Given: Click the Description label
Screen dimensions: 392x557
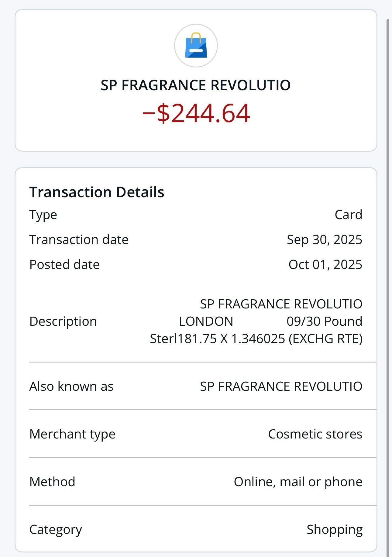Looking at the screenshot, I should [x=63, y=321].
